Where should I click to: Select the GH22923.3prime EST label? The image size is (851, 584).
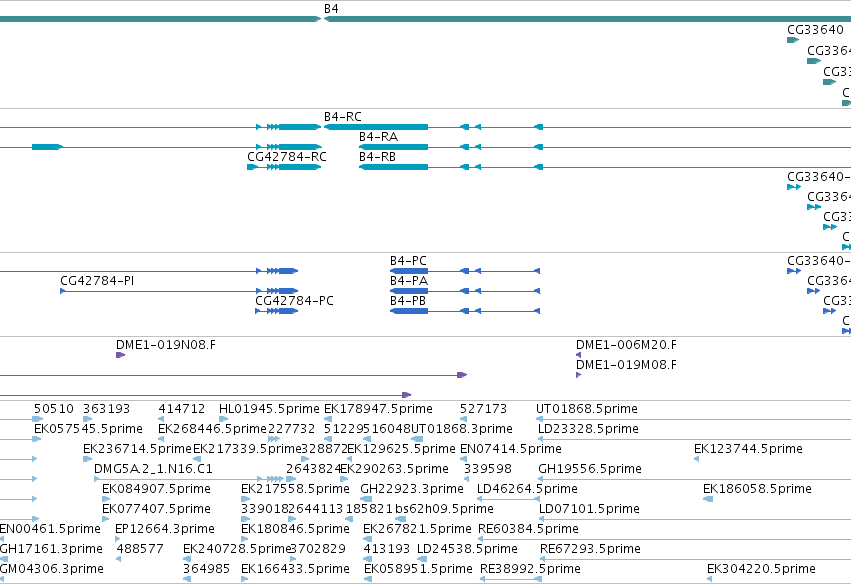click(412, 490)
